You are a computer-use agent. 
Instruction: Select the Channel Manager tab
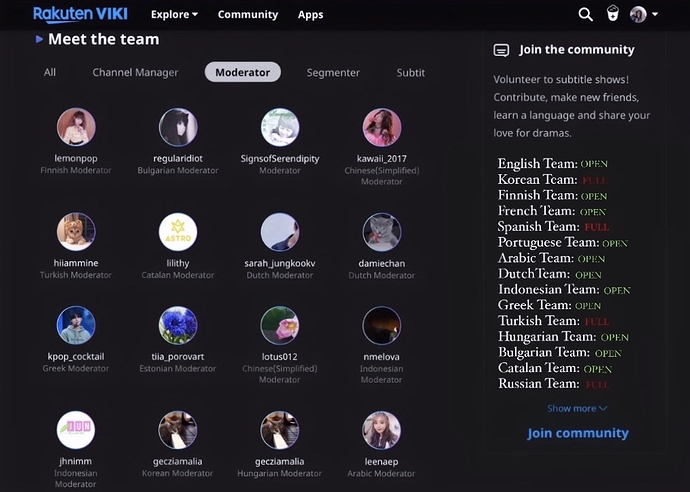(135, 73)
